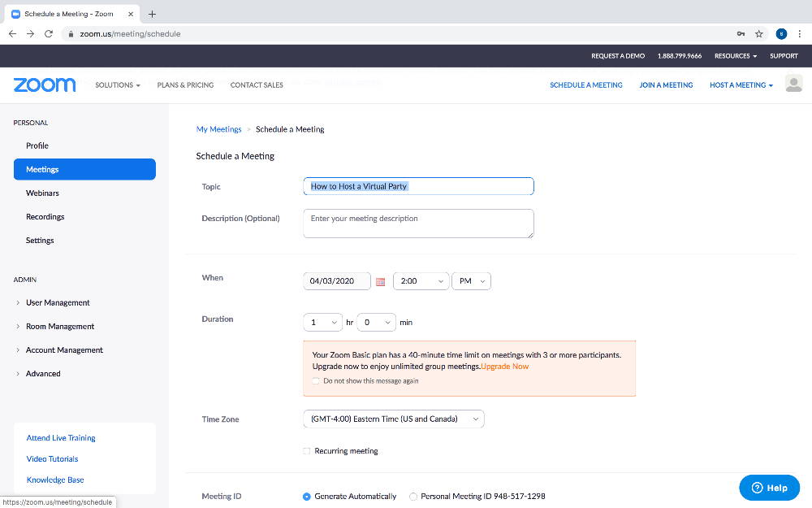Screen dimensions: 812x508
Task: Select Personal Meeting ID radio option
Action: click(x=413, y=497)
